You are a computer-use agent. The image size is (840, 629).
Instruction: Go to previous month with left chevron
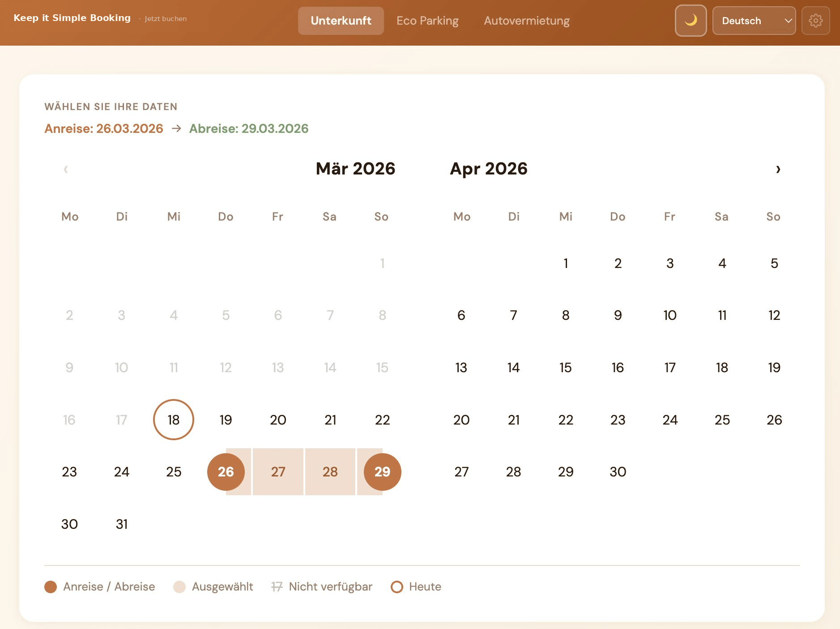tap(65, 169)
